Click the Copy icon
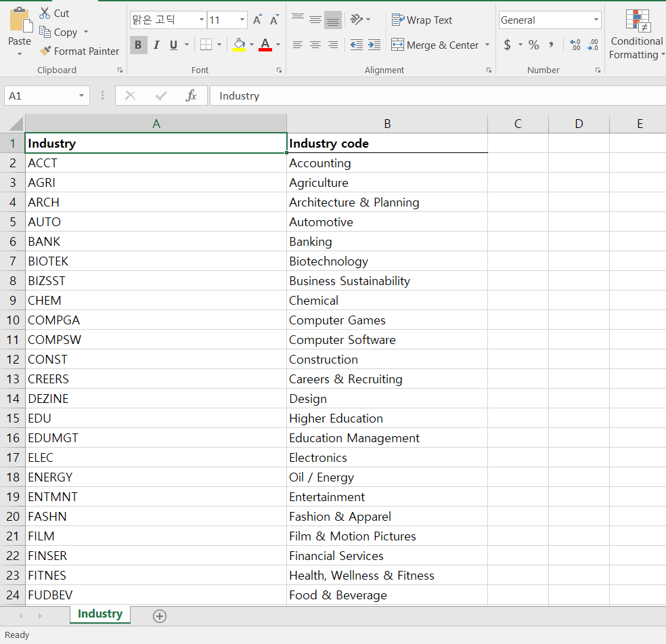Screen dimensions: 666x644 [45, 32]
